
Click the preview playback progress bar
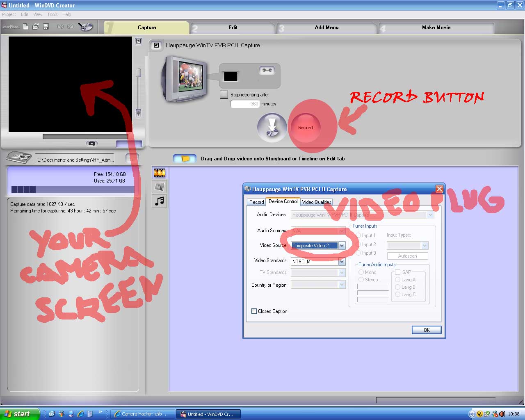(85, 136)
